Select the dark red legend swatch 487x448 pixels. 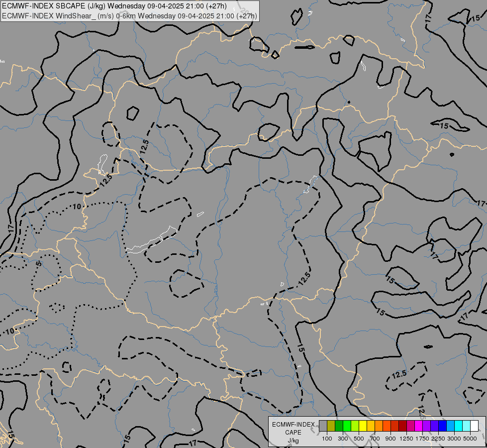[x=403, y=426]
